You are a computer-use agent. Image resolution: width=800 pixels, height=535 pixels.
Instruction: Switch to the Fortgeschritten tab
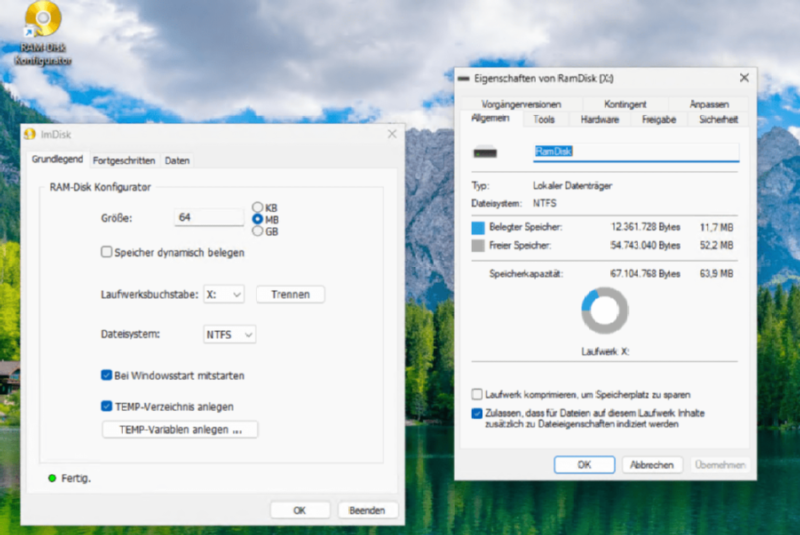124,160
